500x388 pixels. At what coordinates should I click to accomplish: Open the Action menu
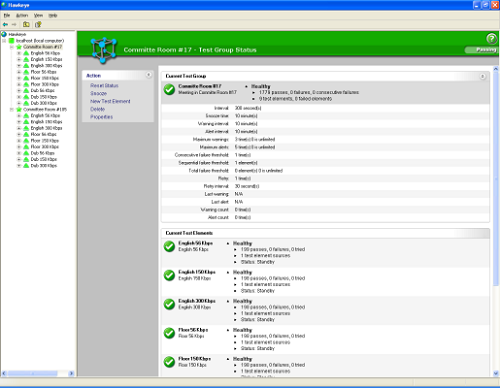(x=22, y=15)
